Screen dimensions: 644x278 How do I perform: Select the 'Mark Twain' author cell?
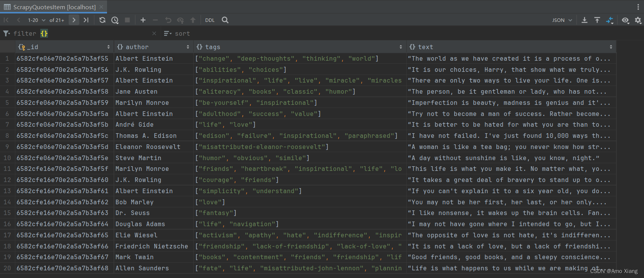pos(153,257)
